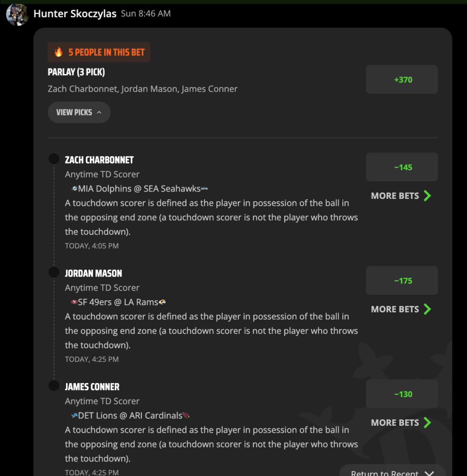Viewport: 467px width, 476px height.
Task: Click the Miami Dolphins team logo
Action: coord(74,189)
